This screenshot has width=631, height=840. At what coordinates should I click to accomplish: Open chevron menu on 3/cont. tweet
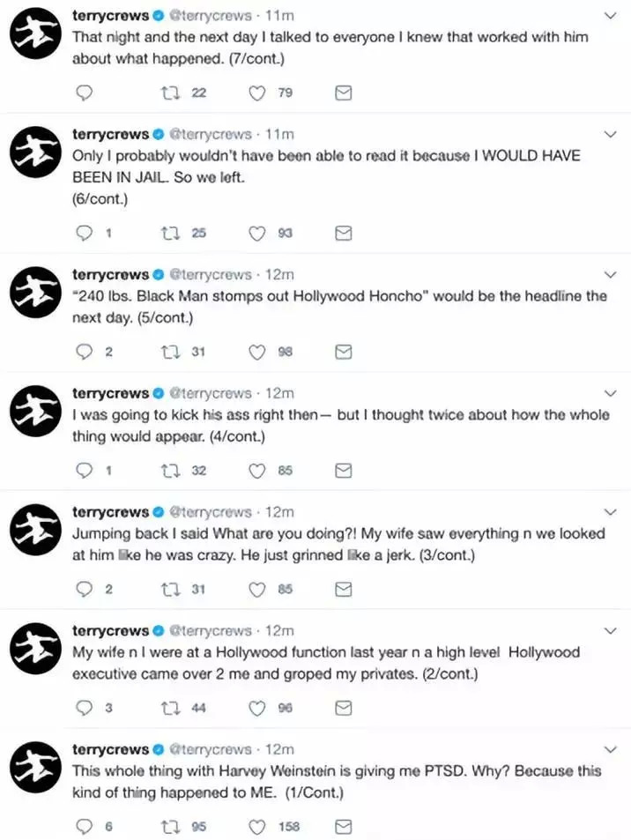[x=609, y=512]
